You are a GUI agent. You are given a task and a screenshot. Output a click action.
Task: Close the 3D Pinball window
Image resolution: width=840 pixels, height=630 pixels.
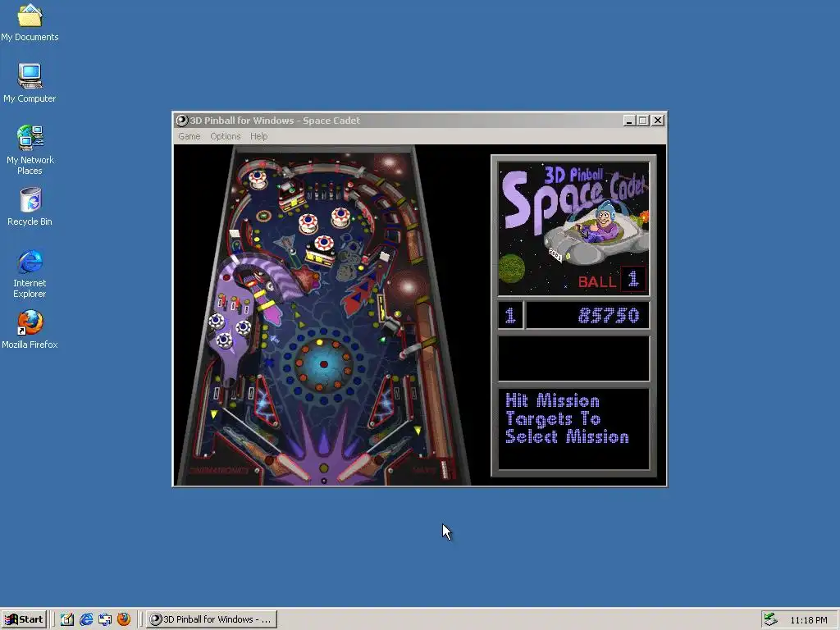(x=658, y=121)
